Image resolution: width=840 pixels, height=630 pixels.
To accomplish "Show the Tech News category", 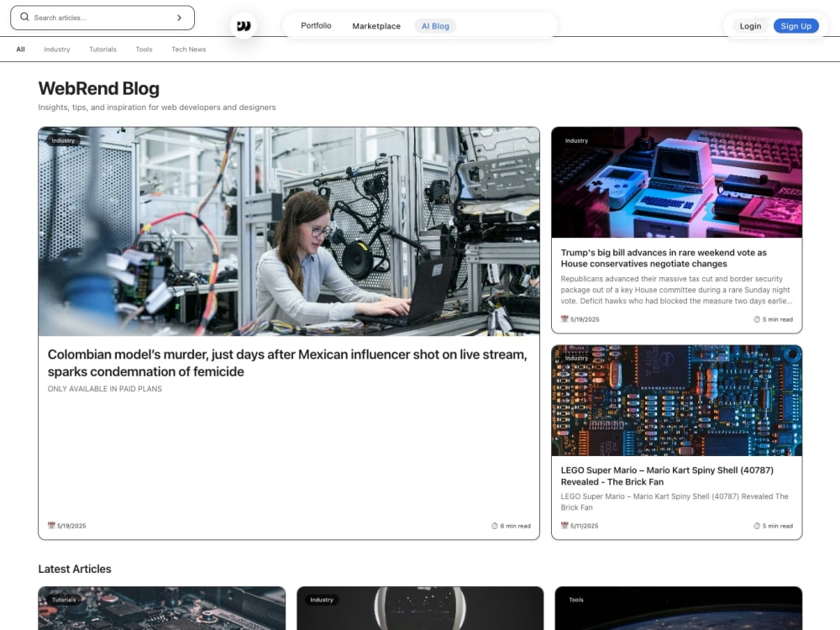I will 188,50.
